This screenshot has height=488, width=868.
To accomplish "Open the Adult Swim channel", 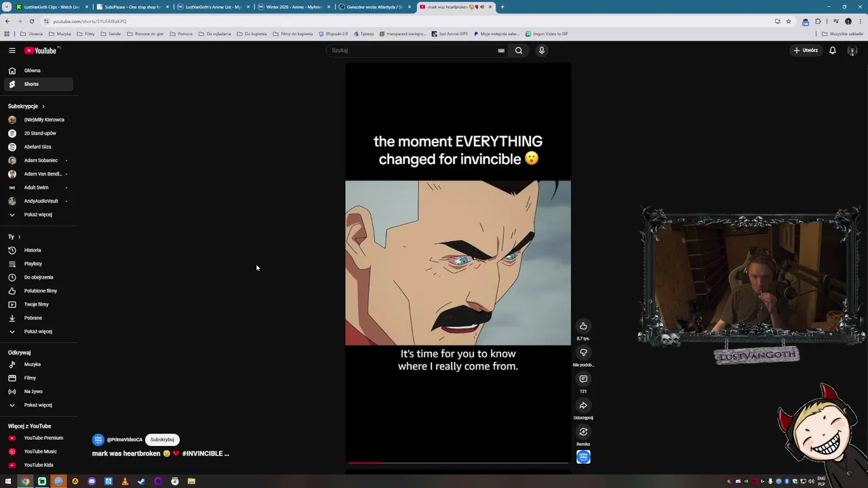I will click(x=37, y=188).
